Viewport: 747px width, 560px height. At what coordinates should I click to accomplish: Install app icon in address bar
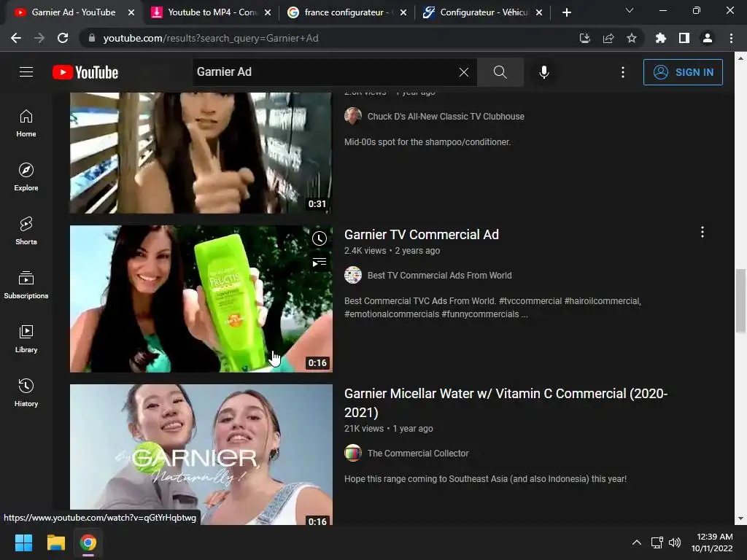coord(585,38)
